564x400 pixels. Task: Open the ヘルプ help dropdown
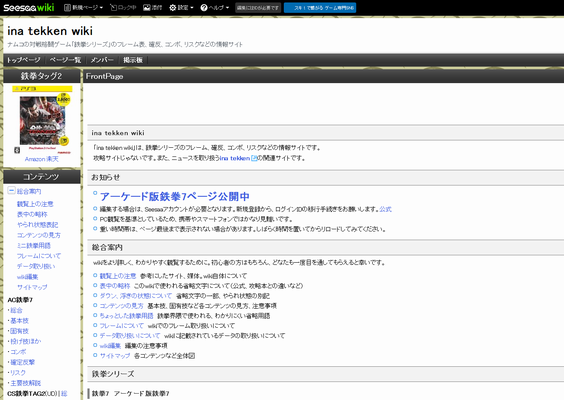[x=214, y=8]
